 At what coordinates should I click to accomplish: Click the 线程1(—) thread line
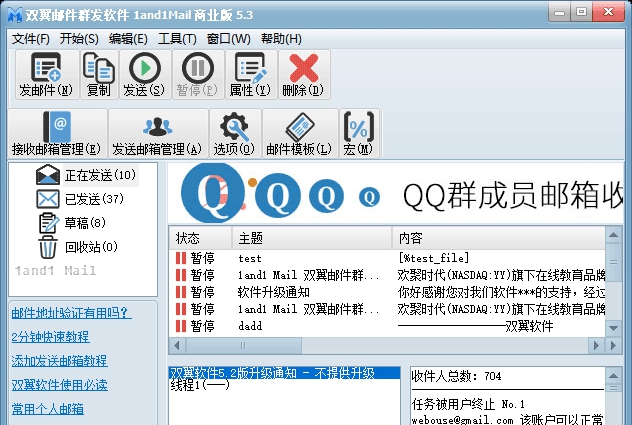200,385
